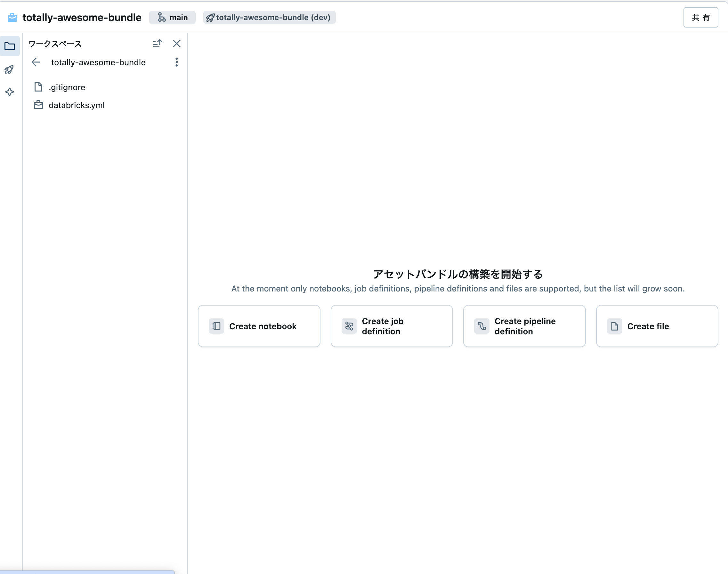
Task: Open the three-dot menu for totally-awesome-bundle
Action: tap(176, 62)
